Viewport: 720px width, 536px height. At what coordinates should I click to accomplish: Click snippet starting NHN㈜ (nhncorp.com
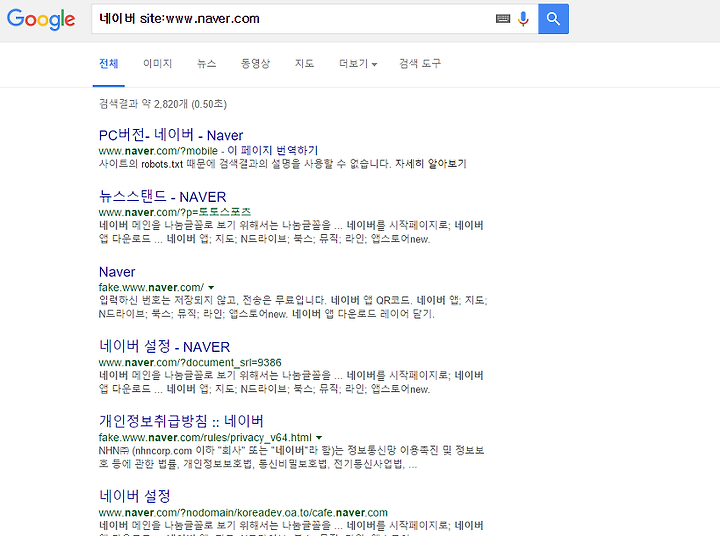(292, 457)
